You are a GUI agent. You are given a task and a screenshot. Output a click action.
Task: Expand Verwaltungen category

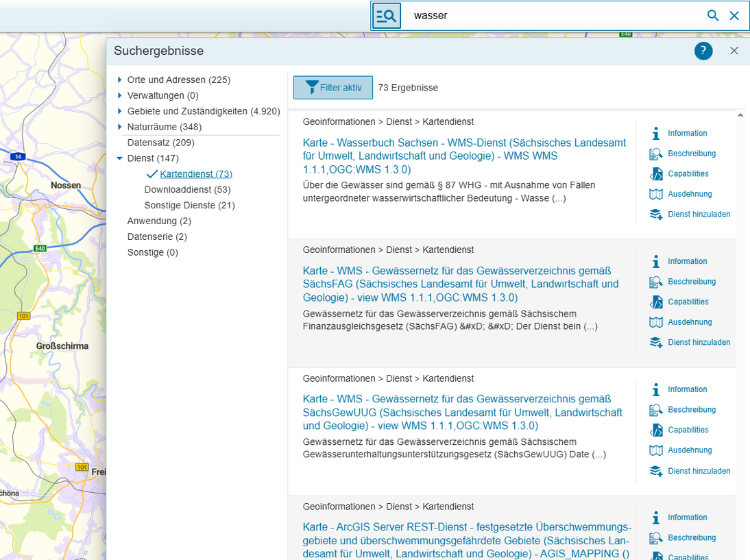click(x=119, y=96)
